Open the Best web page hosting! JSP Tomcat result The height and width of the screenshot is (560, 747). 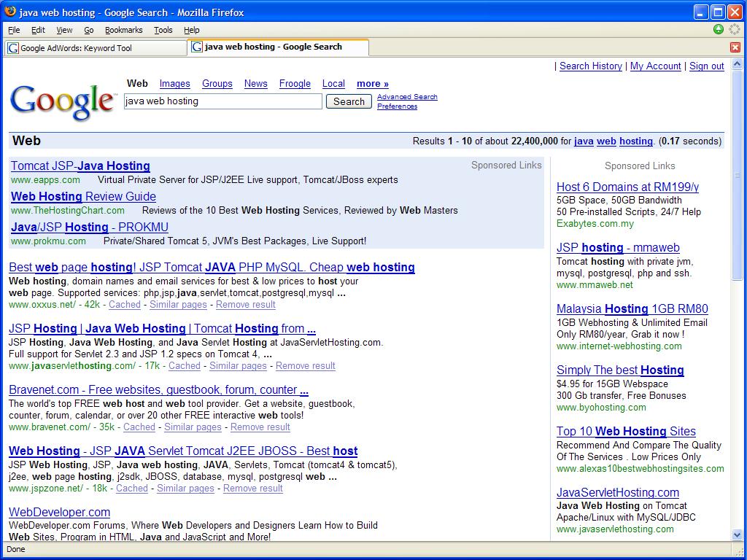[212, 267]
